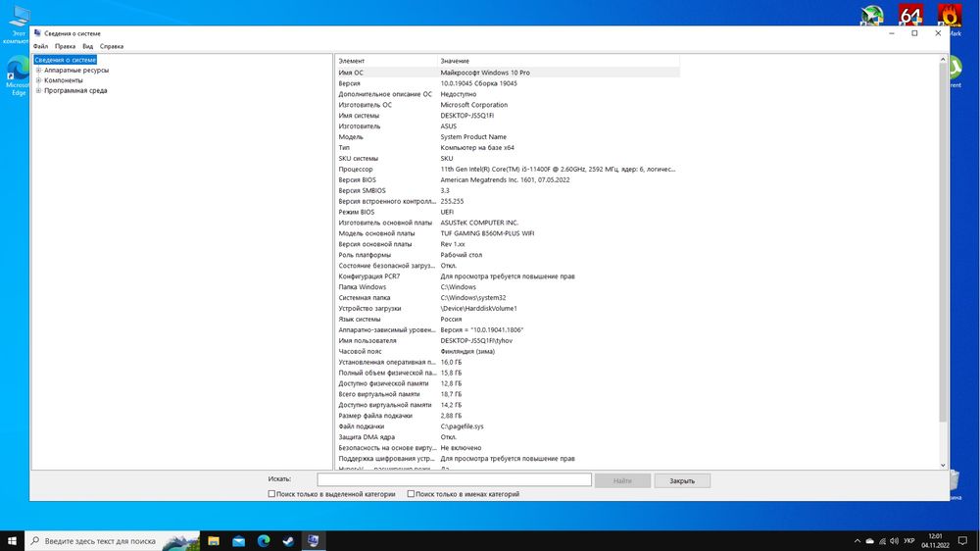The image size is (980, 551).
Task: Click the taskbar clock and date
Action: click(935, 541)
